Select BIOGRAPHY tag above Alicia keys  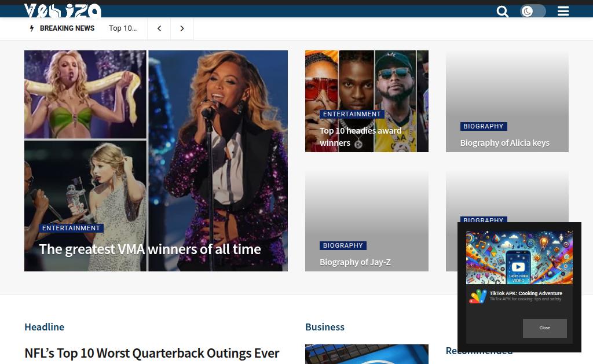click(x=484, y=126)
